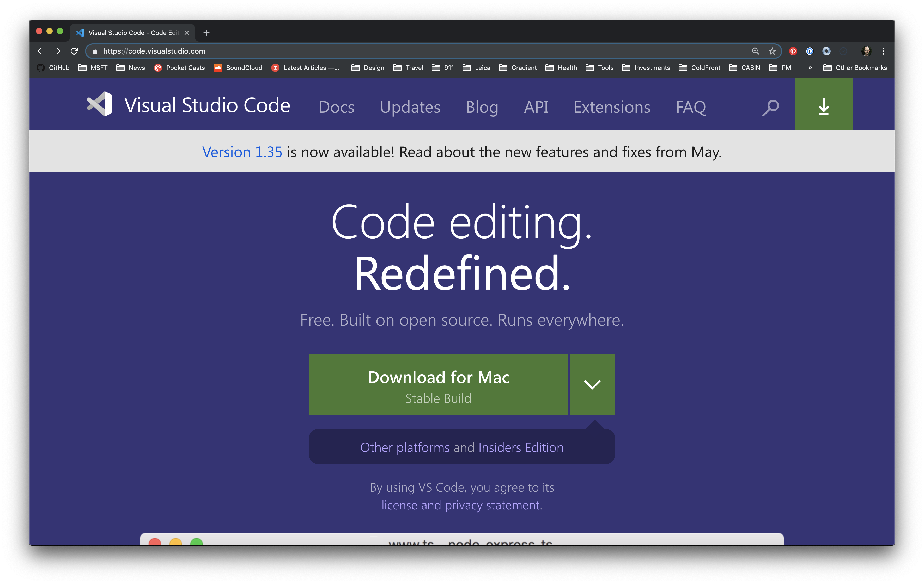
Task: Open Chrome's three-dot menu
Action: point(883,51)
